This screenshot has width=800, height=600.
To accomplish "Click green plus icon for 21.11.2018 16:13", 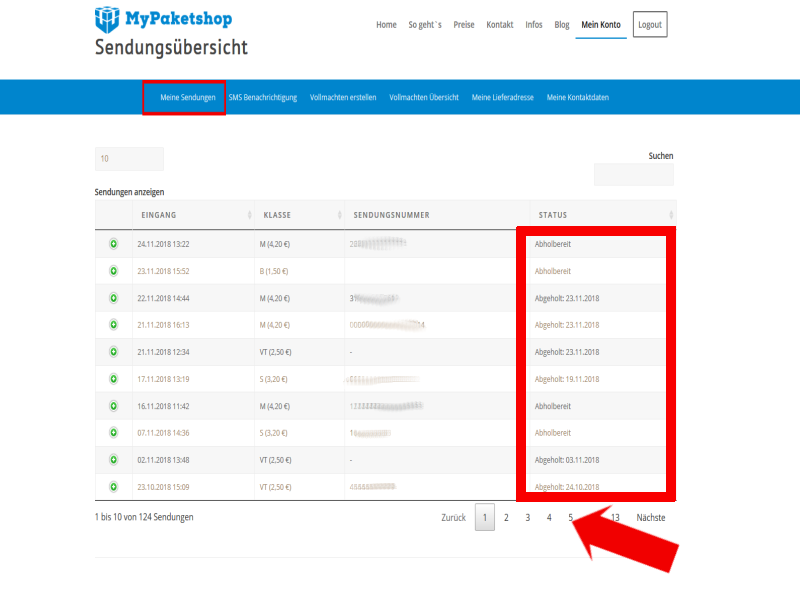I will click(x=113, y=325).
